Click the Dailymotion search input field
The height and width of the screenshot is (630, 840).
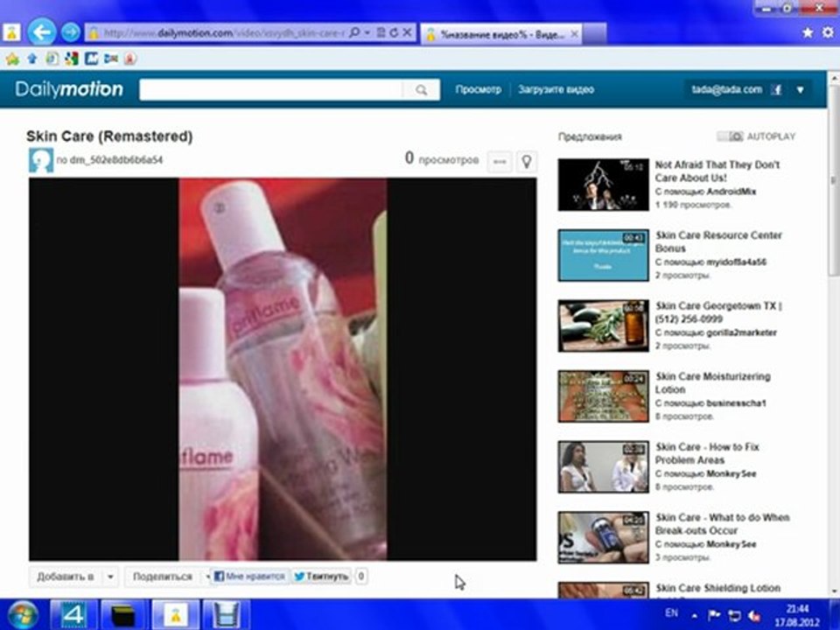[270, 89]
